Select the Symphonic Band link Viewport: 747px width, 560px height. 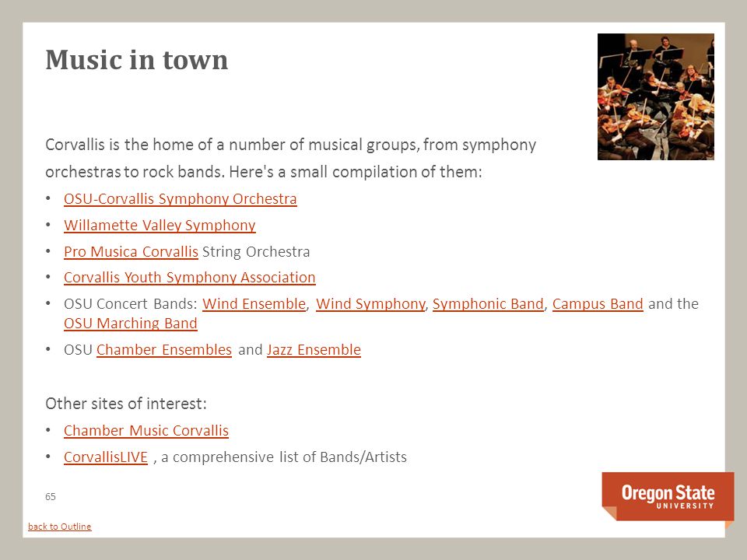click(488, 304)
